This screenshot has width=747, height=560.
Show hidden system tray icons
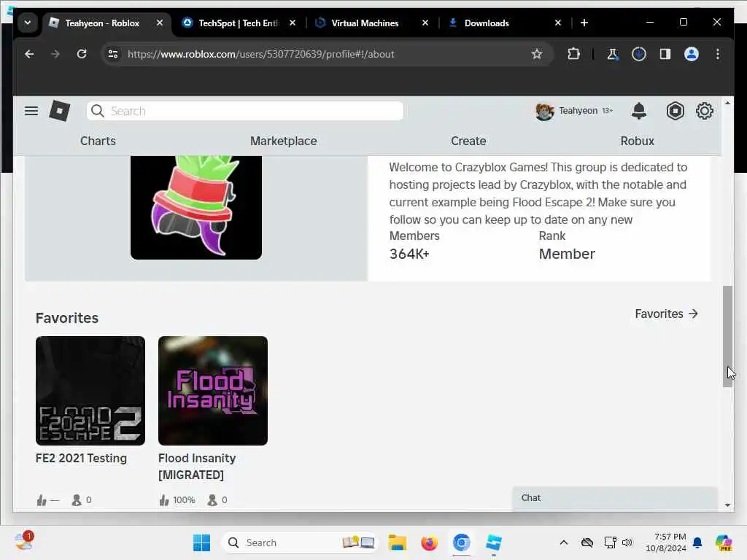coord(564,542)
